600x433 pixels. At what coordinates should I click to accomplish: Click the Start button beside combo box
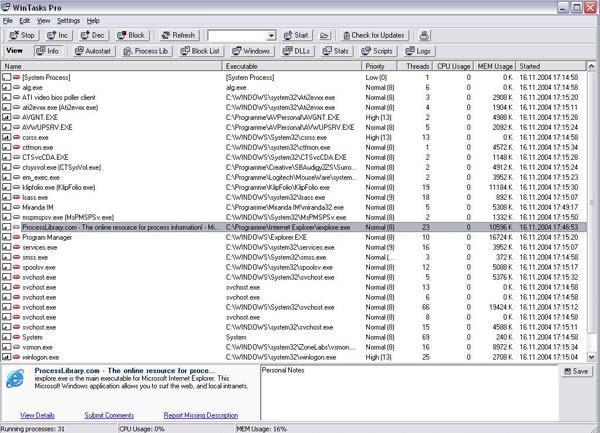[295, 35]
